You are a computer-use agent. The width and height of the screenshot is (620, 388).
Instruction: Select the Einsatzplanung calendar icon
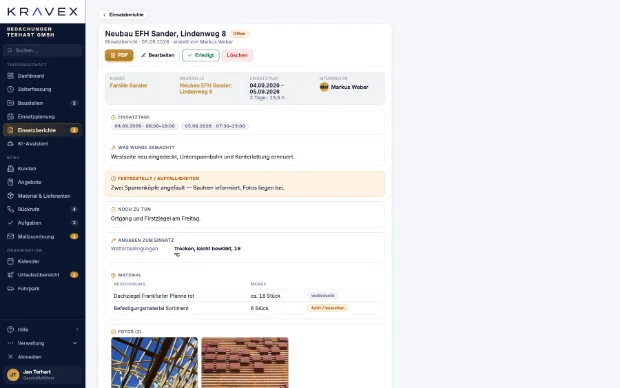click(11, 117)
